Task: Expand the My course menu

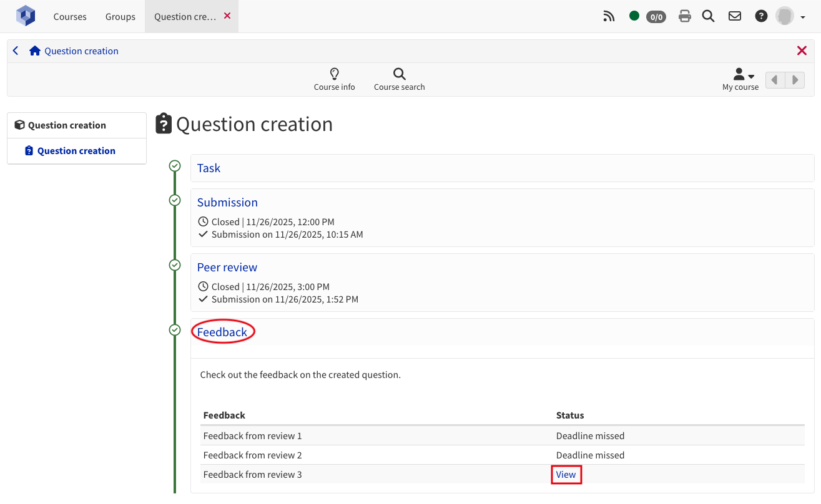Action: point(740,80)
